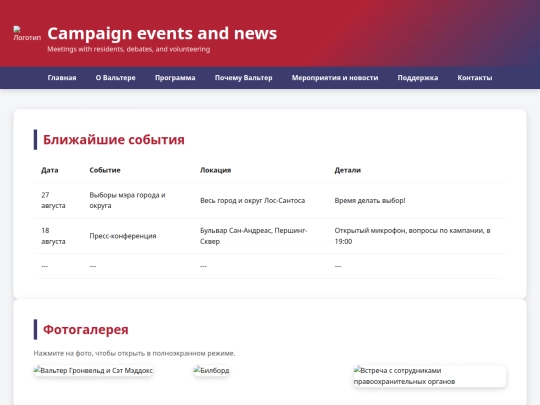Click the Локация column header
Image resolution: width=540 pixels, height=405 pixels.
(x=215, y=170)
